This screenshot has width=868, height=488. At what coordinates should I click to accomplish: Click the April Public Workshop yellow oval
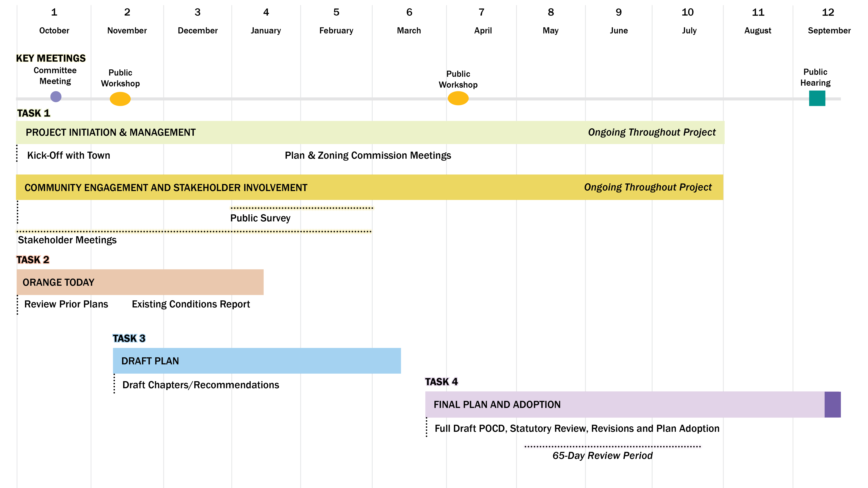point(458,98)
